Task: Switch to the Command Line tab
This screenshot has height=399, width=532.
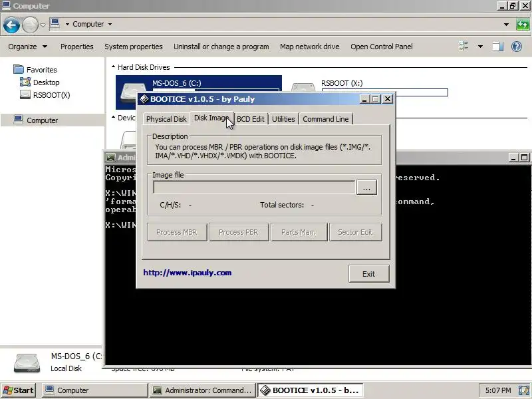Action: (326, 119)
